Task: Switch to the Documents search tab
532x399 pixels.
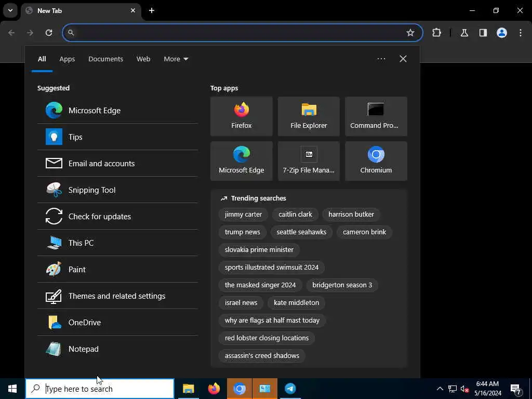Action: (105, 59)
